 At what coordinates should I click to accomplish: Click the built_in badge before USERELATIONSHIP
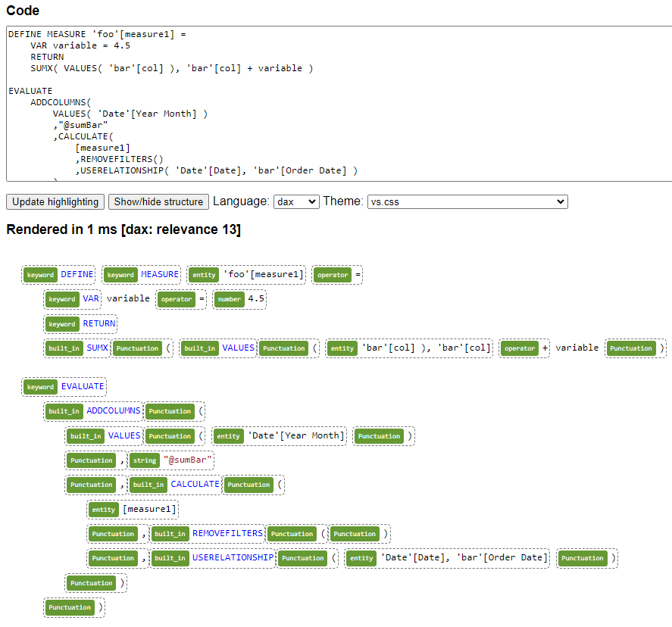point(171,558)
